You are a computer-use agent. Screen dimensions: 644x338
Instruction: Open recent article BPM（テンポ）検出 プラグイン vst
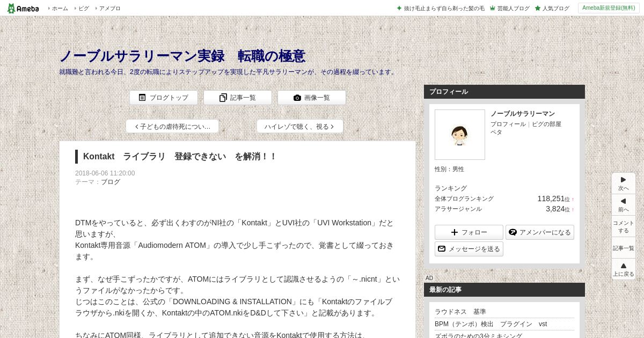(491, 324)
